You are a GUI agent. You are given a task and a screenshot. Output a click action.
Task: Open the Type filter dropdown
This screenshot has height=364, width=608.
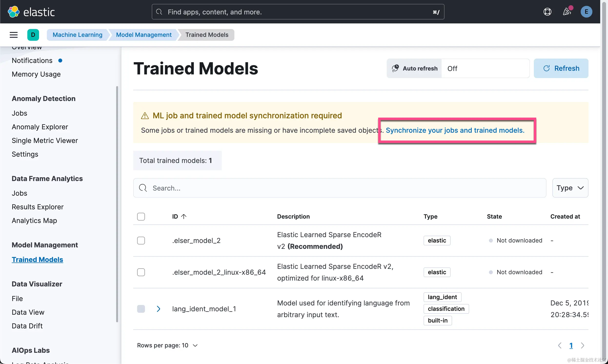[570, 188]
